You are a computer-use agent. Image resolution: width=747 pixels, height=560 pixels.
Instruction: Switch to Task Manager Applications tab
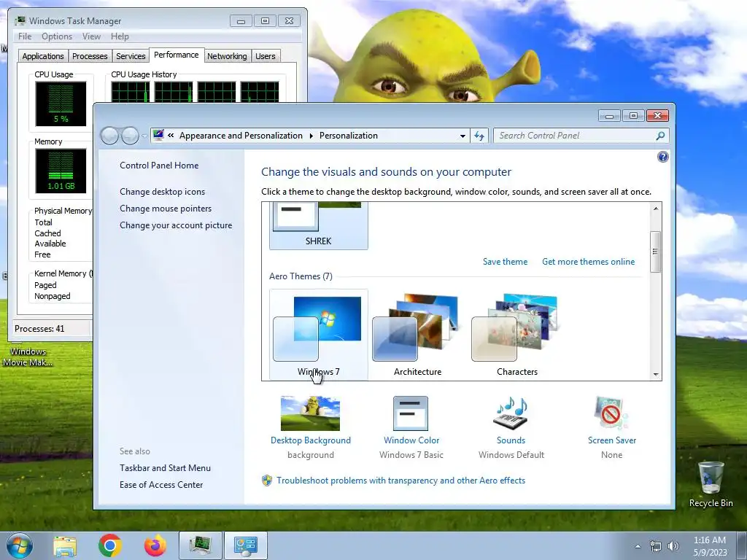click(x=43, y=56)
